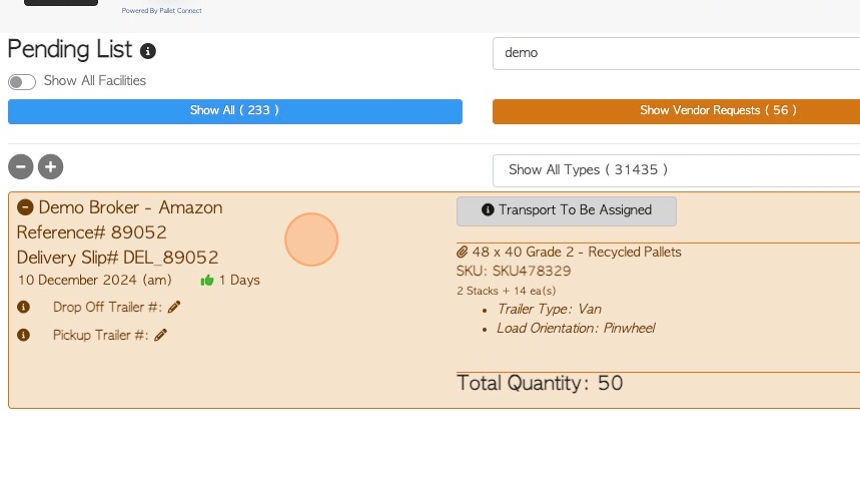Click 48 x 40 Grade 2 - Recycled Pallets
Viewport: 860px width, 482px height.
576,252
